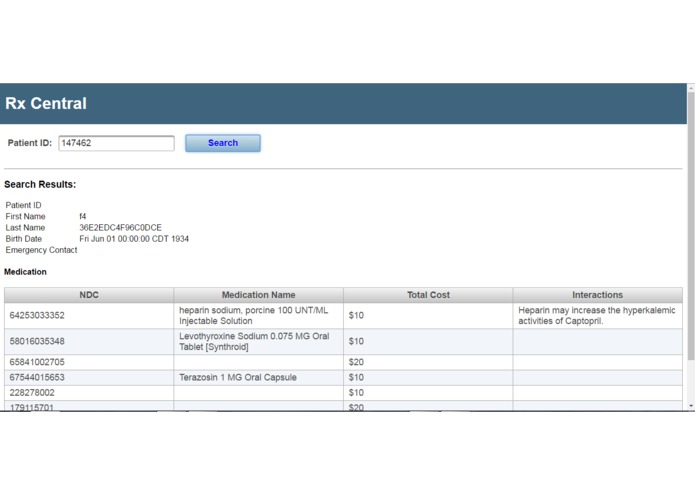Sort by the Medication Name column header
The image size is (695, 494).
(258, 295)
